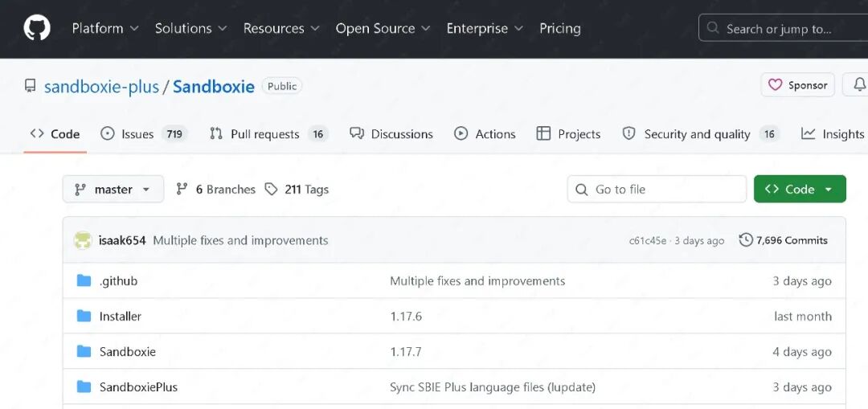This screenshot has height=409, width=868.
Task: Switch to the Projects tab
Action: 568,134
